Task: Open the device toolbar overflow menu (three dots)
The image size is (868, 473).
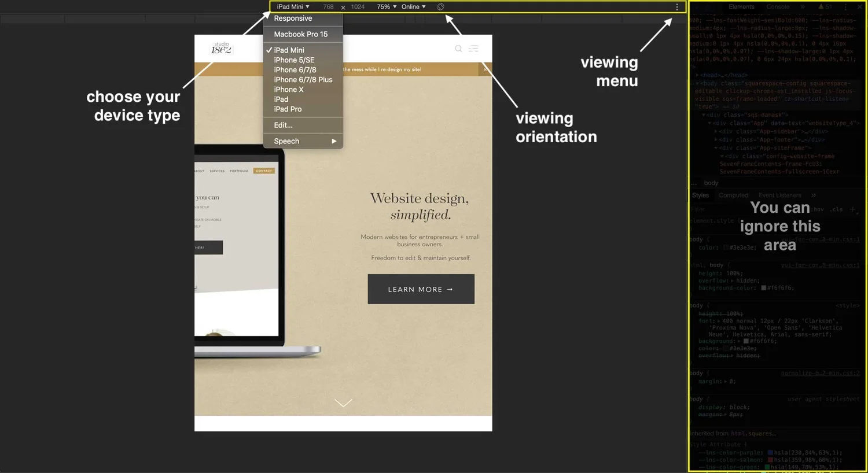Action: coord(676,6)
